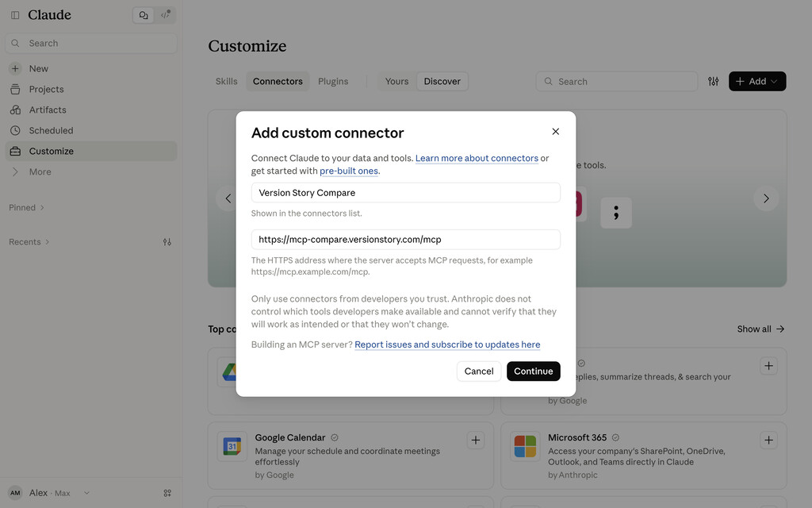Screen dimensions: 812x508
Task: Click Continue to add connector
Action: coord(533,371)
